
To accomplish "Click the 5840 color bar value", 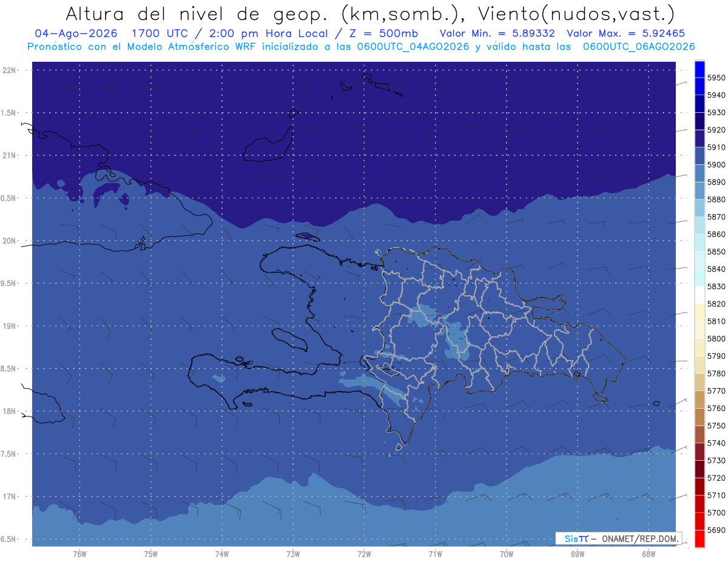I will point(716,269).
